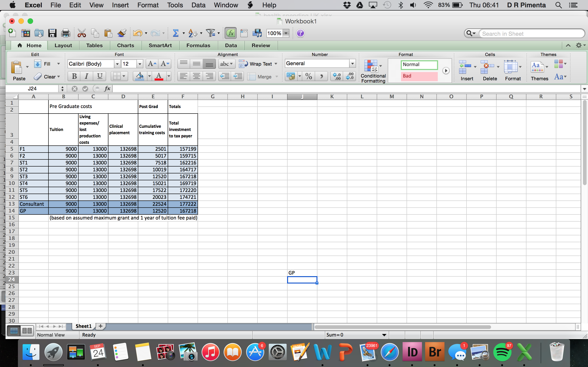Image resolution: width=588 pixels, height=367 pixels.
Task: Click the Filter funnel icon
Action: pyautogui.click(x=210, y=33)
